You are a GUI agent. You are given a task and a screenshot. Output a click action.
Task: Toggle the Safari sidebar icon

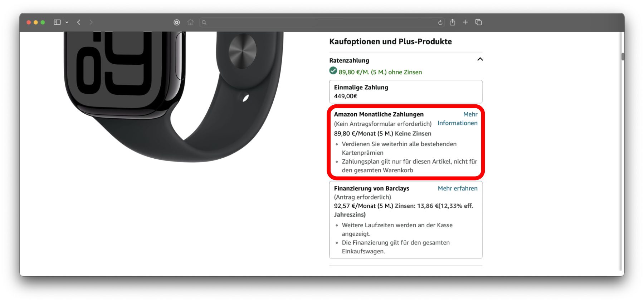(x=57, y=22)
